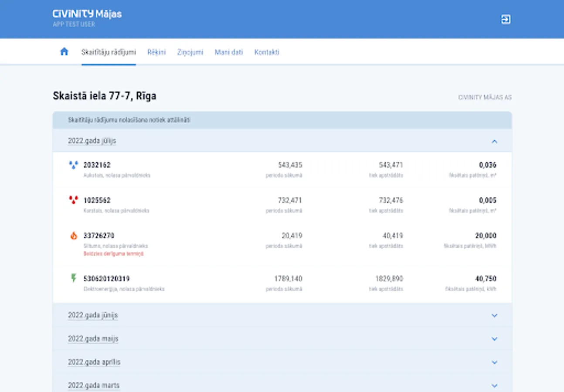Screen dimensions: 564x392
Task: Go to the home icon in navigation
Action: [x=64, y=52]
